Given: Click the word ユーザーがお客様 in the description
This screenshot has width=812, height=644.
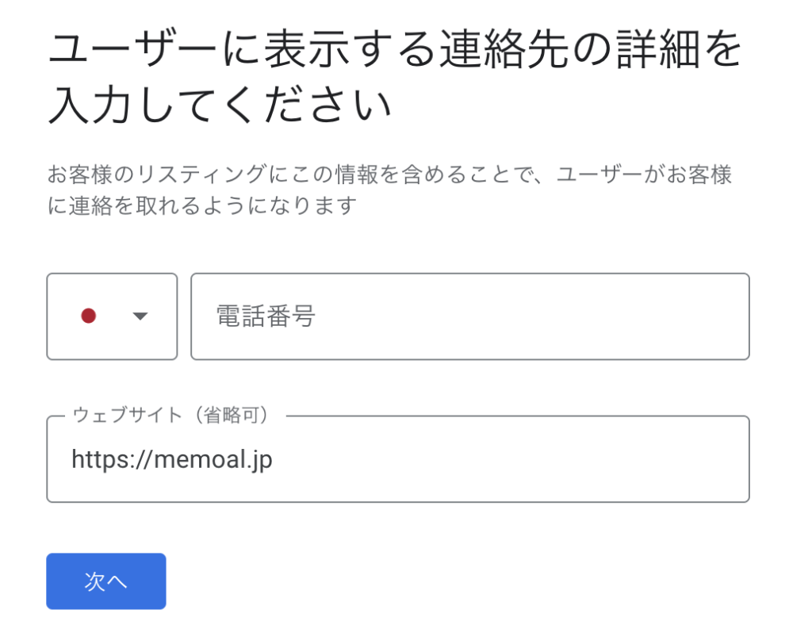Looking at the screenshot, I should 644,174.
